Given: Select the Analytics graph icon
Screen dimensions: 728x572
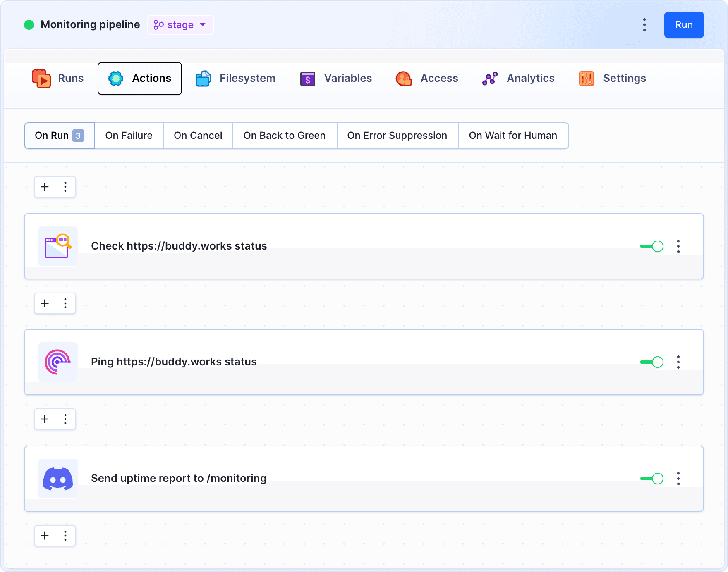Looking at the screenshot, I should click(490, 78).
